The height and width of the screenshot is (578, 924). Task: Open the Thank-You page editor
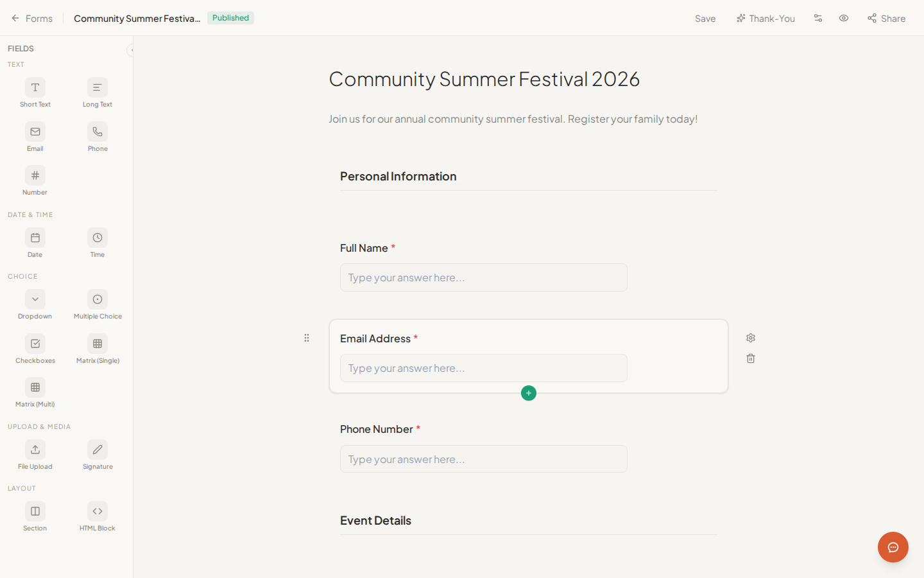[x=766, y=18]
